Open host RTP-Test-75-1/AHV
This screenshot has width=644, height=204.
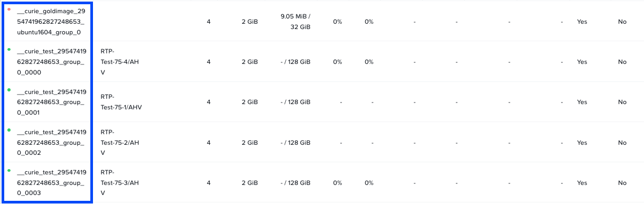(121, 102)
